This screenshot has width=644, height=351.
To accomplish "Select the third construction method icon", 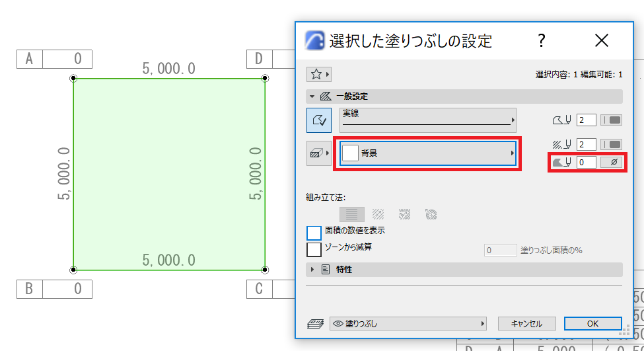I will point(404,214).
